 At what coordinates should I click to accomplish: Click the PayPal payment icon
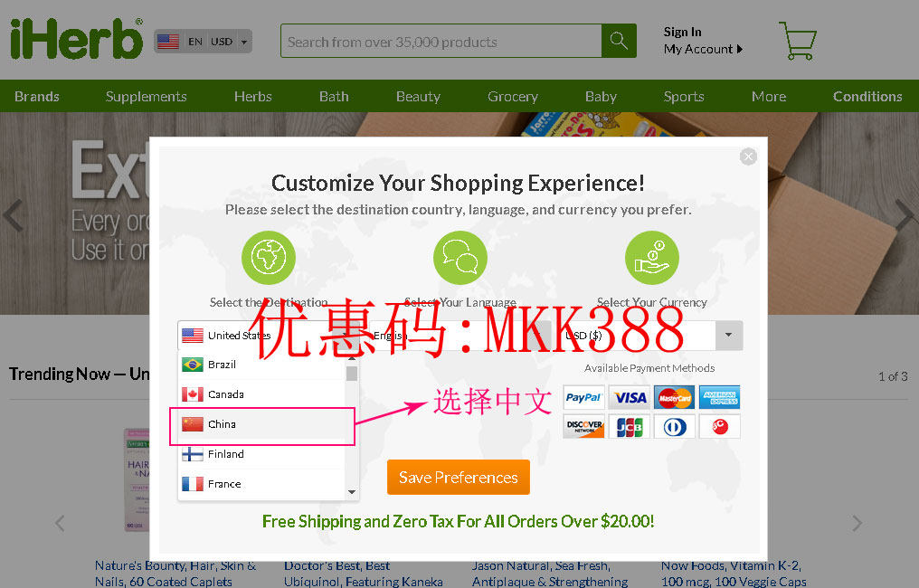coord(583,397)
